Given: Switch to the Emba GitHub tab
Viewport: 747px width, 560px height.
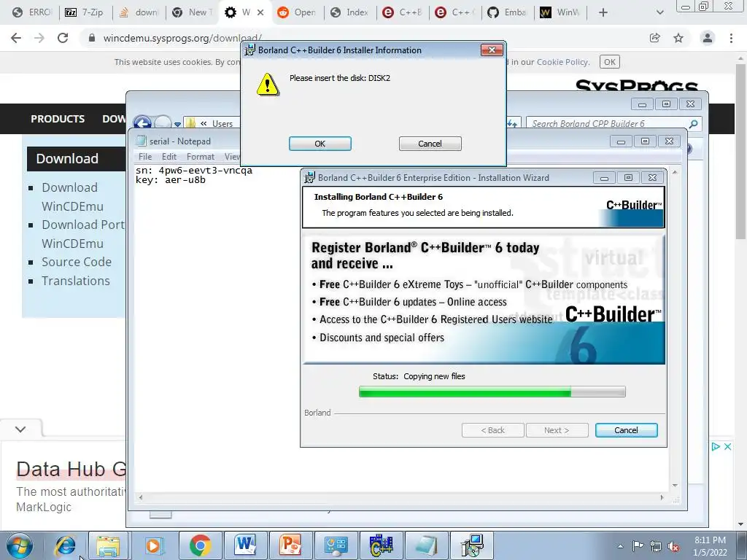Looking at the screenshot, I should point(508,12).
